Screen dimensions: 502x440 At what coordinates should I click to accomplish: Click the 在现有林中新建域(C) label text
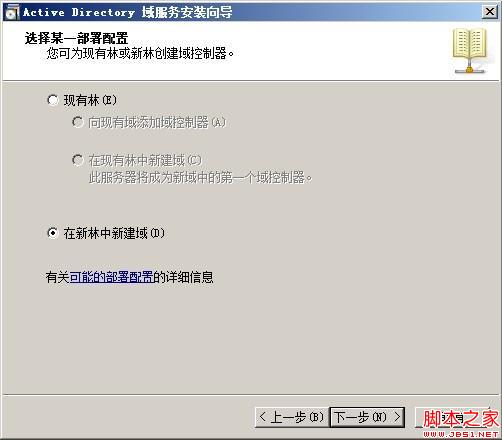pos(145,161)
